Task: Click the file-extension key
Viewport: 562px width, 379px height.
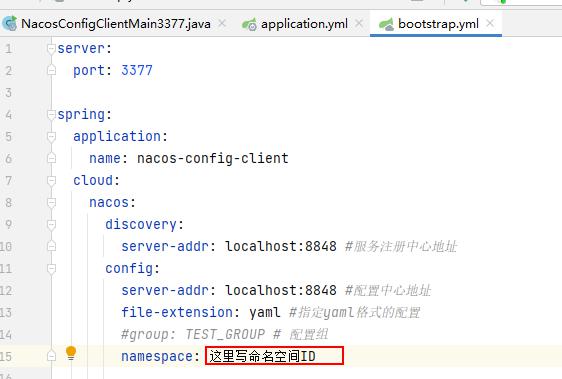Action: (177, 312)
